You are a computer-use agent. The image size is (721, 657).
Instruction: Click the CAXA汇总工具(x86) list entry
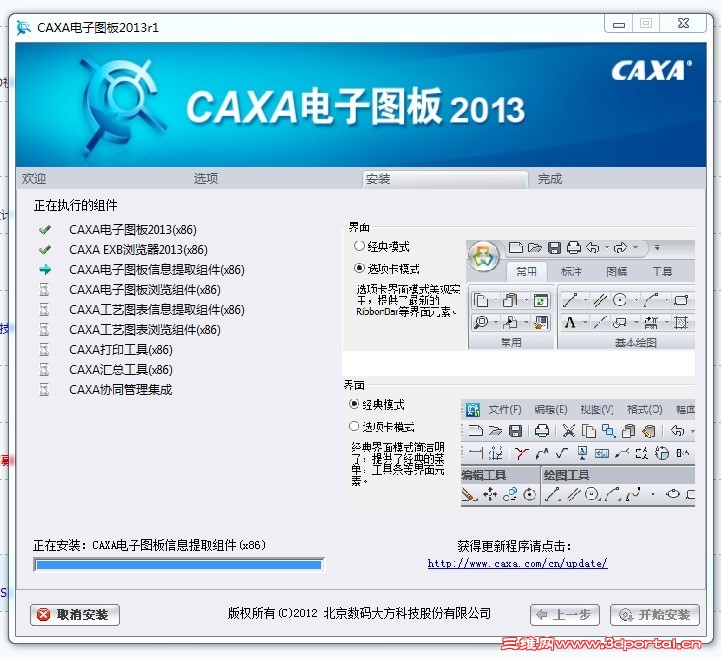(121, 370)
